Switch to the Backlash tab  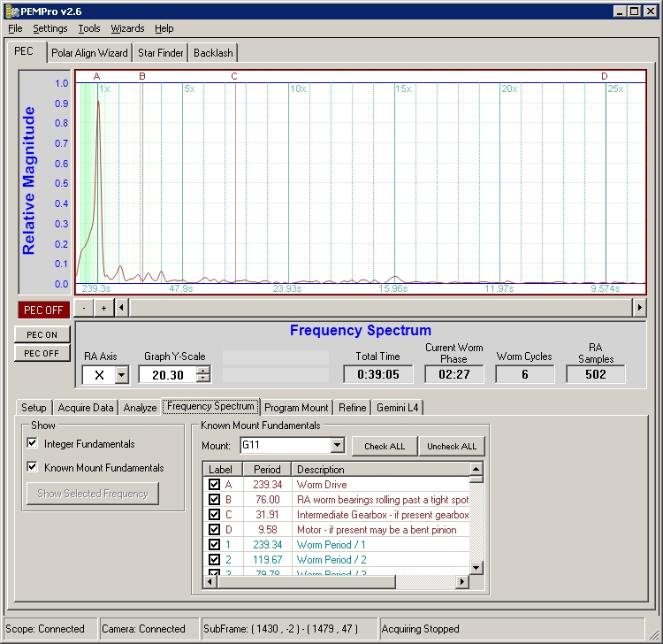213,53
